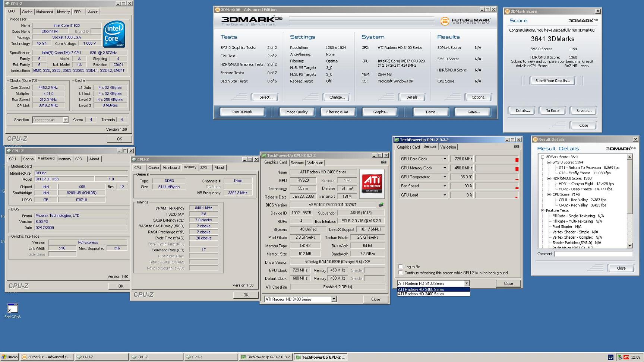
Task: Open the GPU Core Clock sensor dropdown
Action: click(x=444, y=159)
